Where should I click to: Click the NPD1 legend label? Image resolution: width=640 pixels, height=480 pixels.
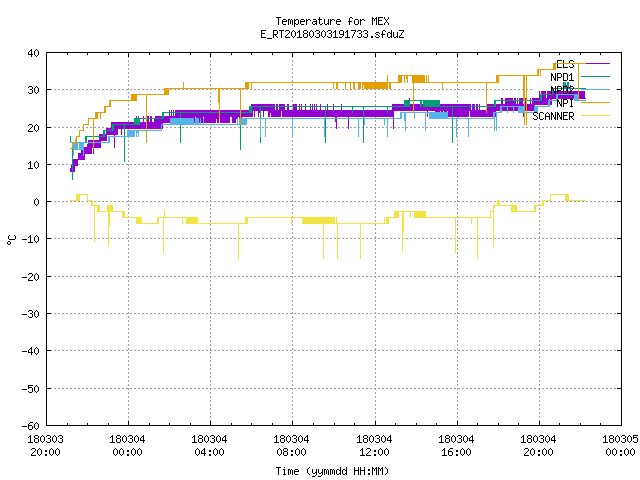(x=562, y=77)
